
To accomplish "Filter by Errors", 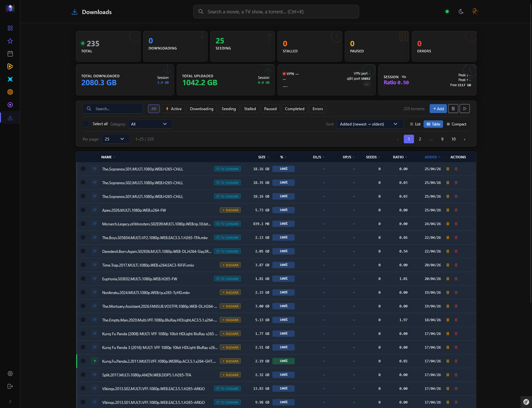I will [x=318, y=109].
